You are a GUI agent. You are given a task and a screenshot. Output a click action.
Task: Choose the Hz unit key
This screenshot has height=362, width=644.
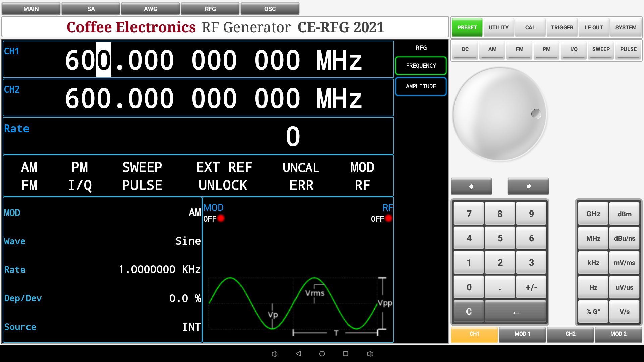tap(593, 287)
